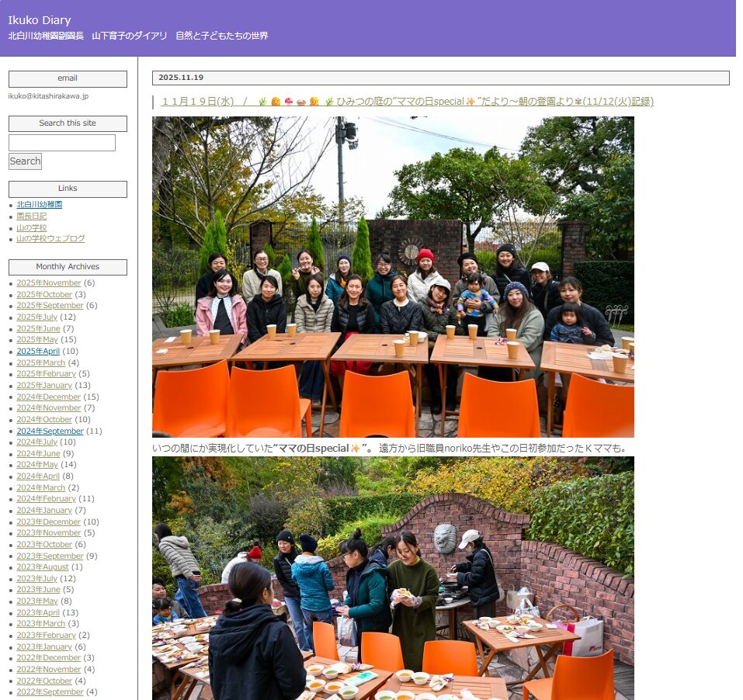
Task: Open the 2022年September archive
Action: pyautogui.click(x=50, y=692)
